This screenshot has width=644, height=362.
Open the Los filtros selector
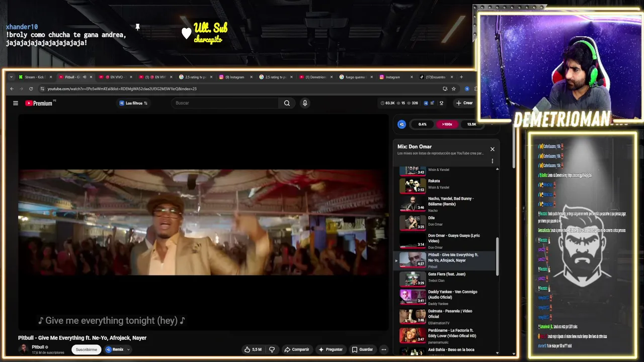pos(133,103)
